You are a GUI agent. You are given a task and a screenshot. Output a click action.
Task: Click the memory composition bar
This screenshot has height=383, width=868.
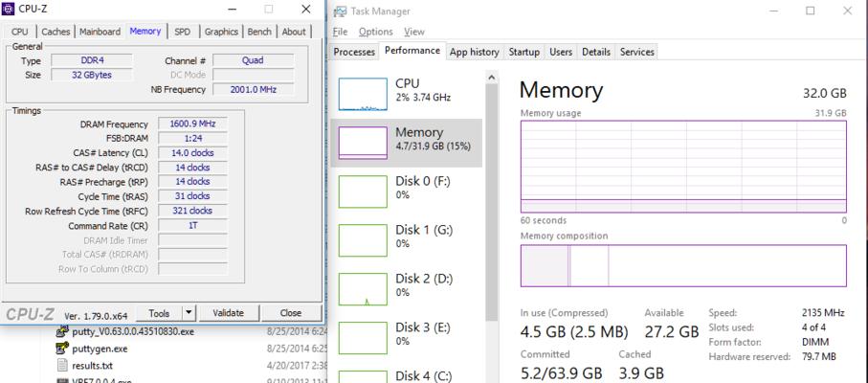pyautogui.click(x=683, y=265)
